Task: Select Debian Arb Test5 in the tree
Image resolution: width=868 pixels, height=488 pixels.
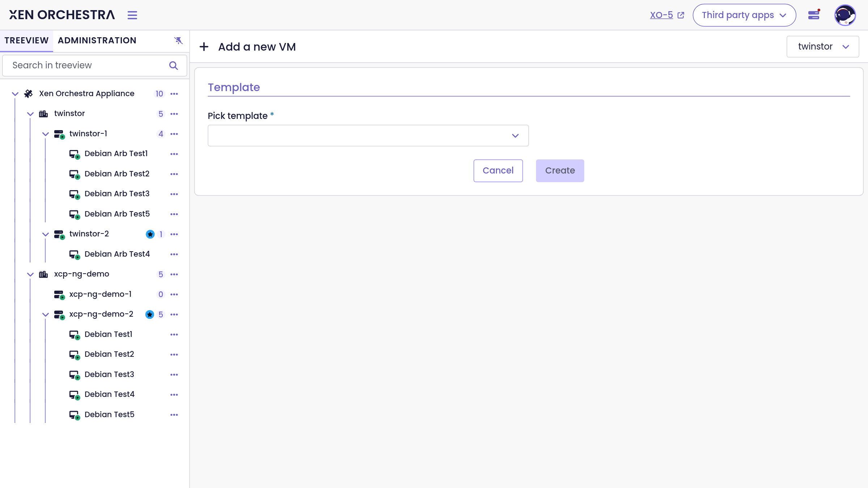Action: [x=117, y=214]
